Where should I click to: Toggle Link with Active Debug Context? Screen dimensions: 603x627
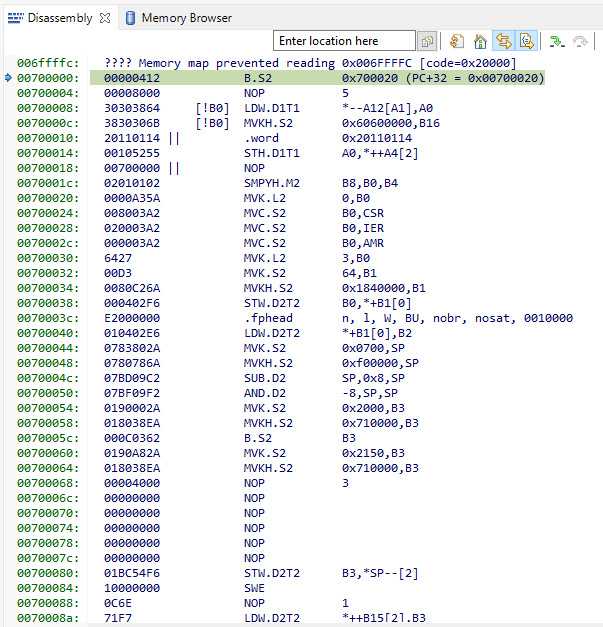503,41
